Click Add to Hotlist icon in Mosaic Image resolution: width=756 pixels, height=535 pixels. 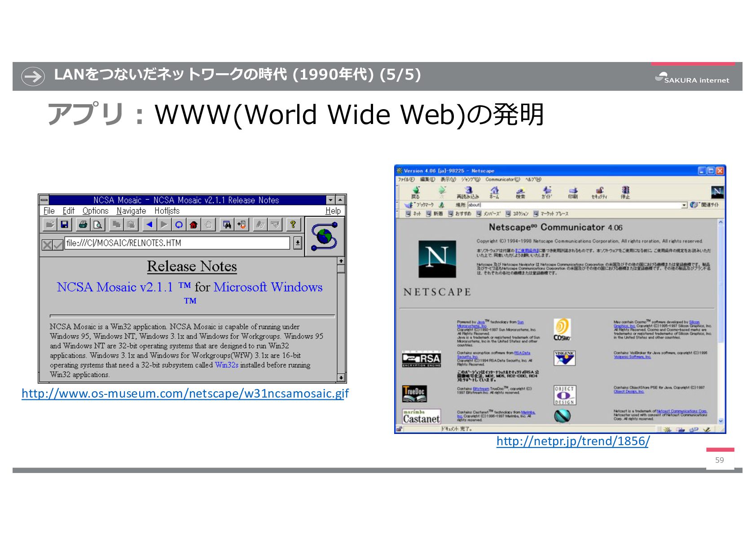pos(242,224)
